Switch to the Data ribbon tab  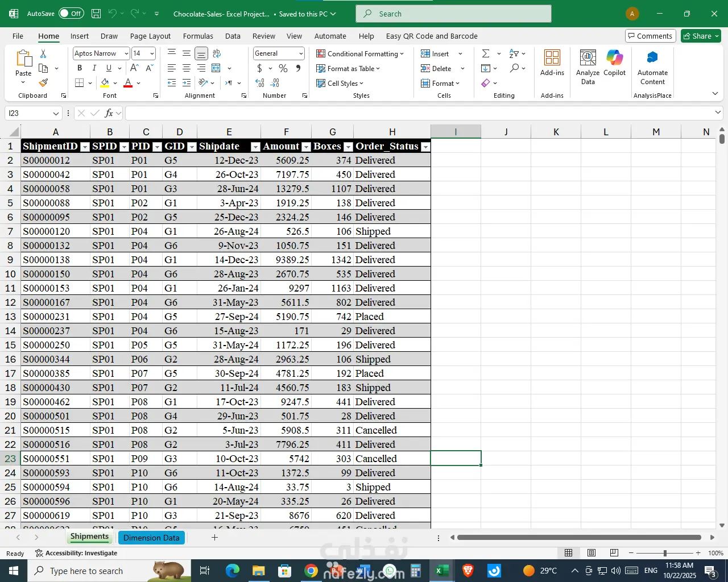(x=233, y=36)
